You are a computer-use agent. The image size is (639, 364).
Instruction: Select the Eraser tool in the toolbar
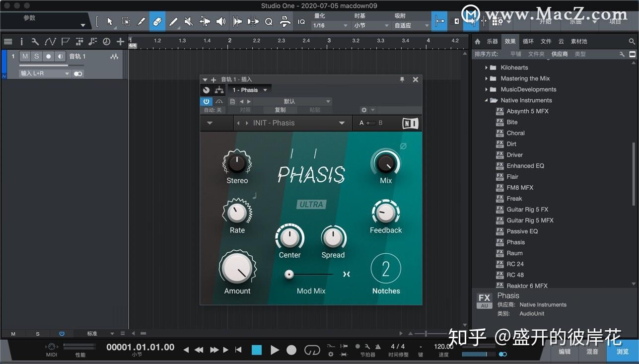pos(157,21)
